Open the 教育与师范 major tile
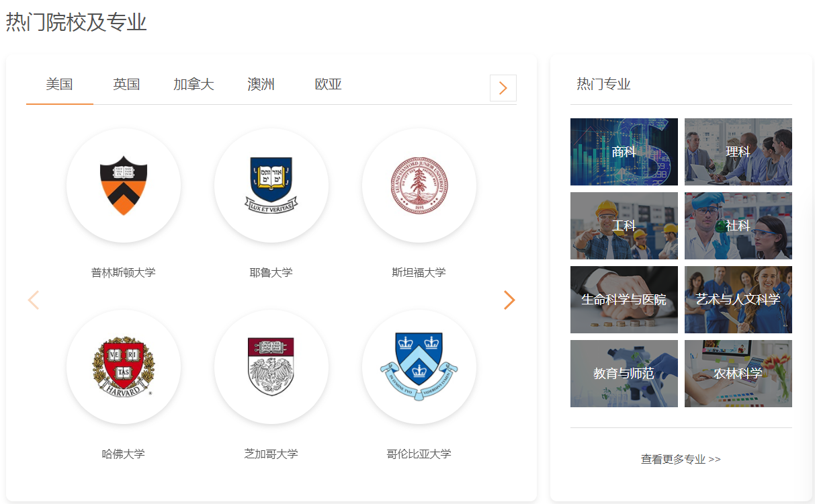Viewport: 815px width, 504px height. [x=624, y=374]
